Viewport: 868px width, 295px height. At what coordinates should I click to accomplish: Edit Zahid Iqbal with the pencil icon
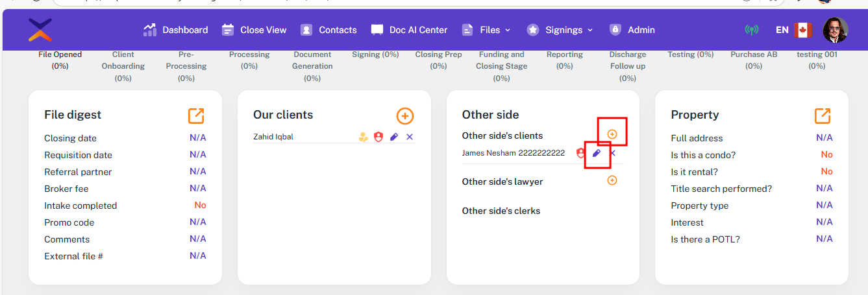[394, 137]
